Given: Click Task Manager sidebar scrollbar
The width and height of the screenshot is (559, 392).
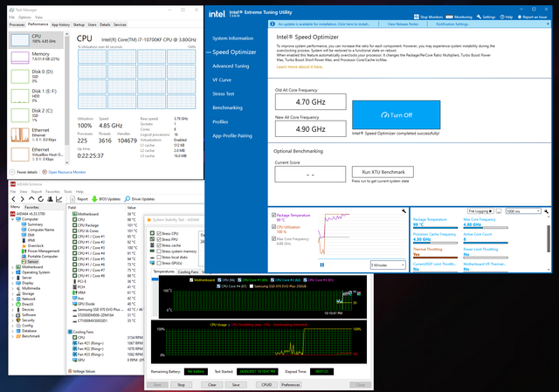Looking at the screenshot, I should coord(66,89).
